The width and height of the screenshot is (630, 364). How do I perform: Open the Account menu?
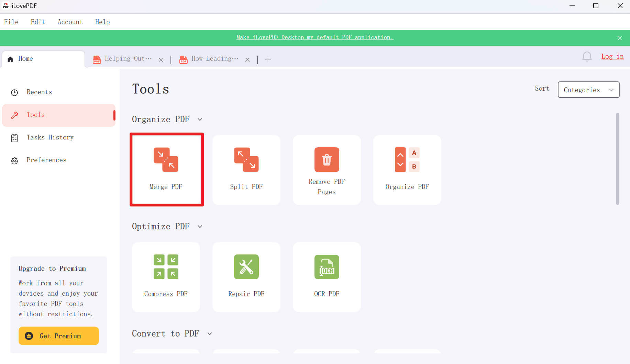[70, 22]
